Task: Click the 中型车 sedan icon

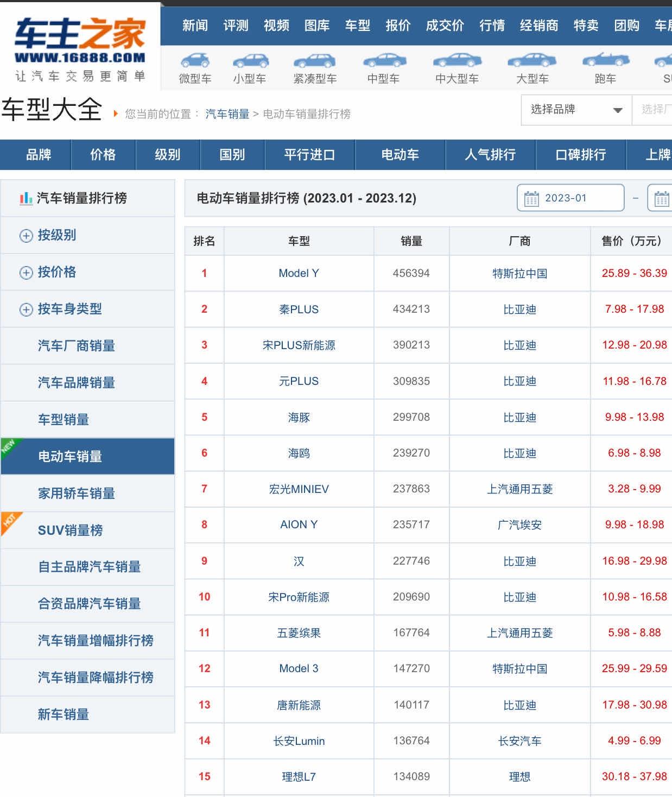Action: coord(384,61)
